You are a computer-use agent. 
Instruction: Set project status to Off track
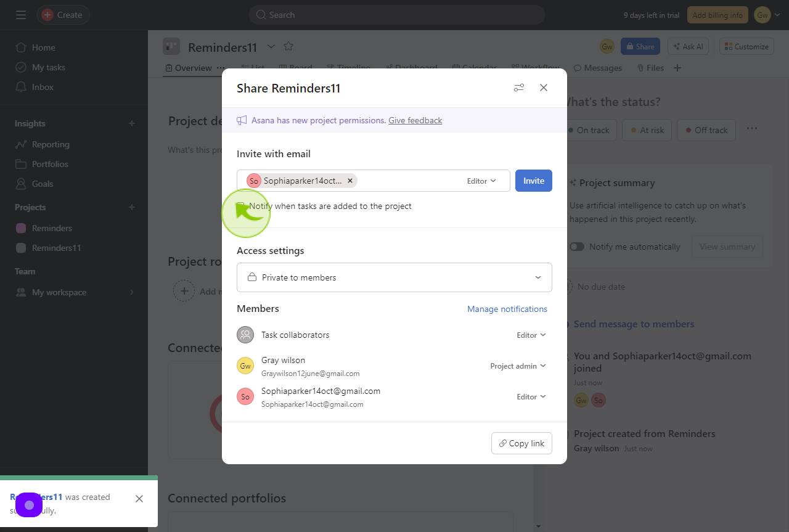point(706,130)
